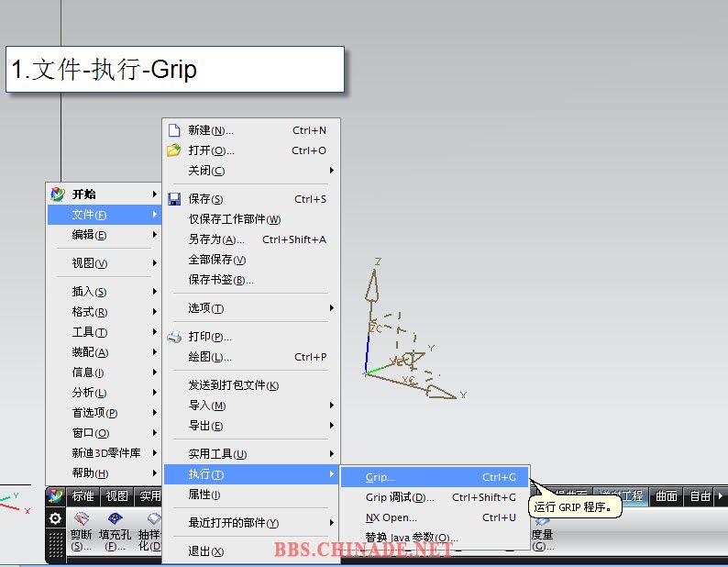Choose NX Open... entry
Screen dimensions: 728x567
435,517
